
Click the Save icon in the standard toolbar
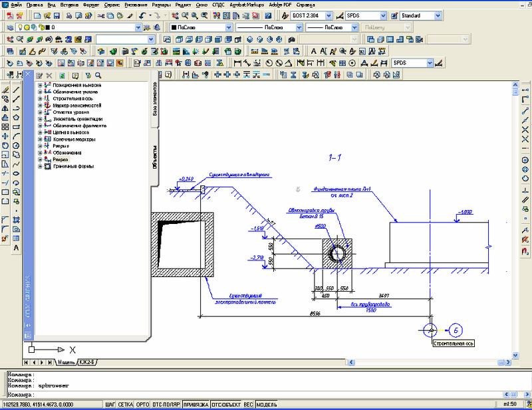pos(57,15)
